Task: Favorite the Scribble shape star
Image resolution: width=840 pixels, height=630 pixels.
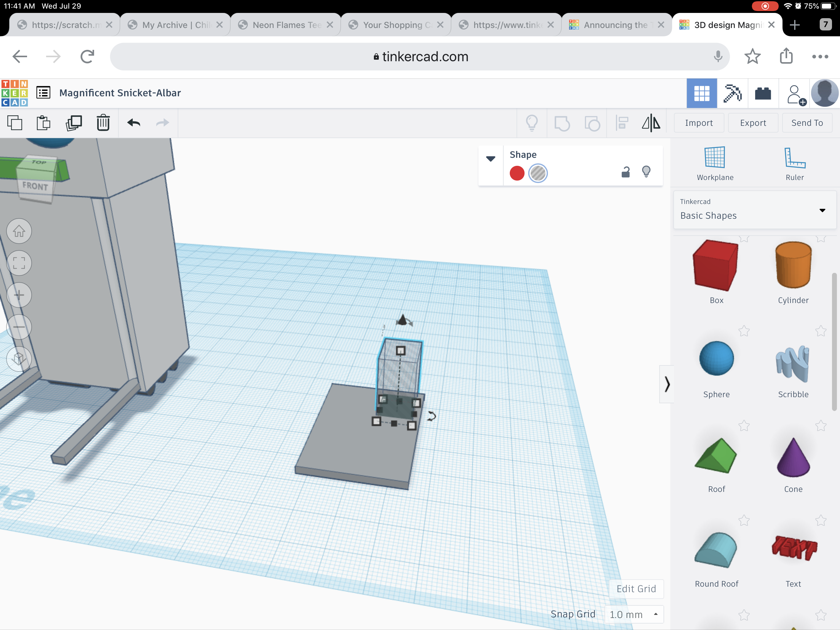Action: (x=821, y=331)
